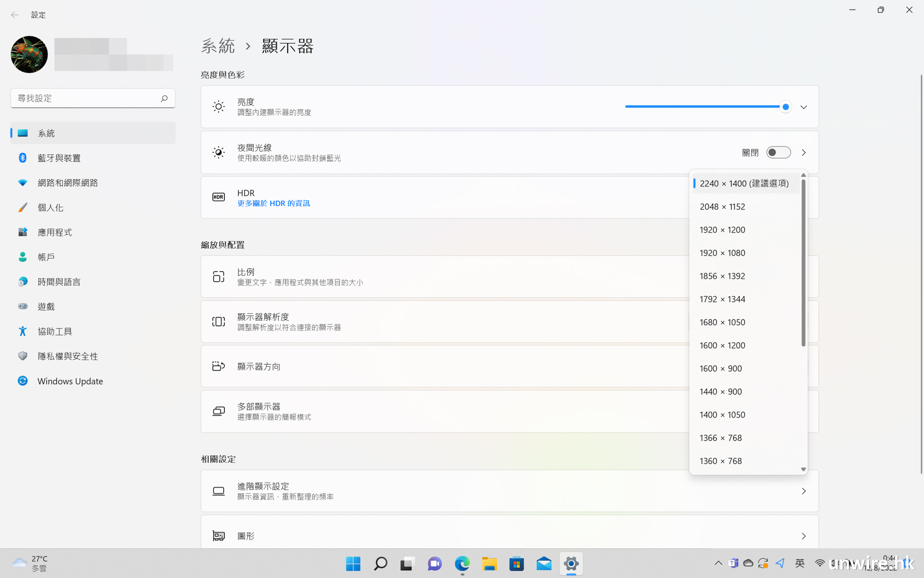
Task: Select 1920 × 1080 resolution option
Action: tap(722, 253)
